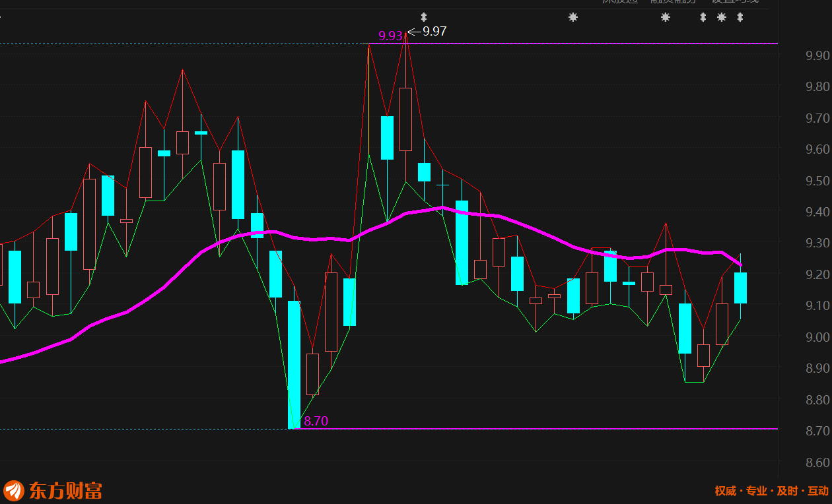Click the 9.90 price axis label

[x=817, y=55]
